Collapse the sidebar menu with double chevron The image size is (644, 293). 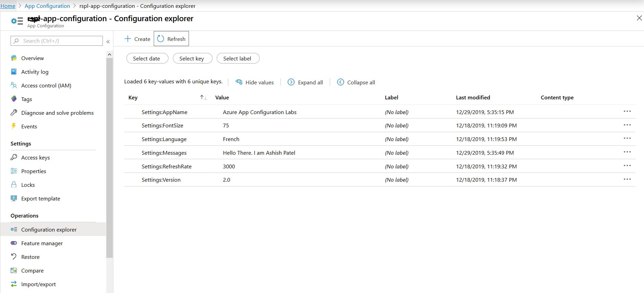108,42
